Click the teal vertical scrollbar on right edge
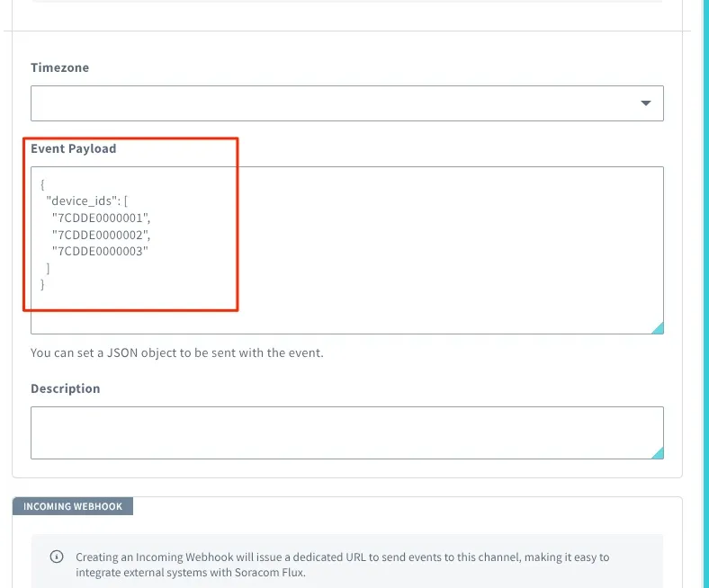The height and width of the screenshot is (588, 709). tap(705, 294)
